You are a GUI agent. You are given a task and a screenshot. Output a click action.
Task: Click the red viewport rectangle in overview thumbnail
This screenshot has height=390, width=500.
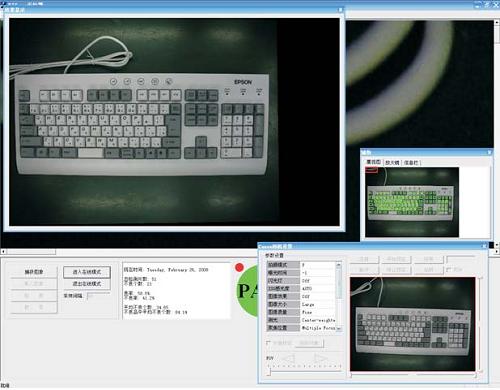click(x=372, y=170)
